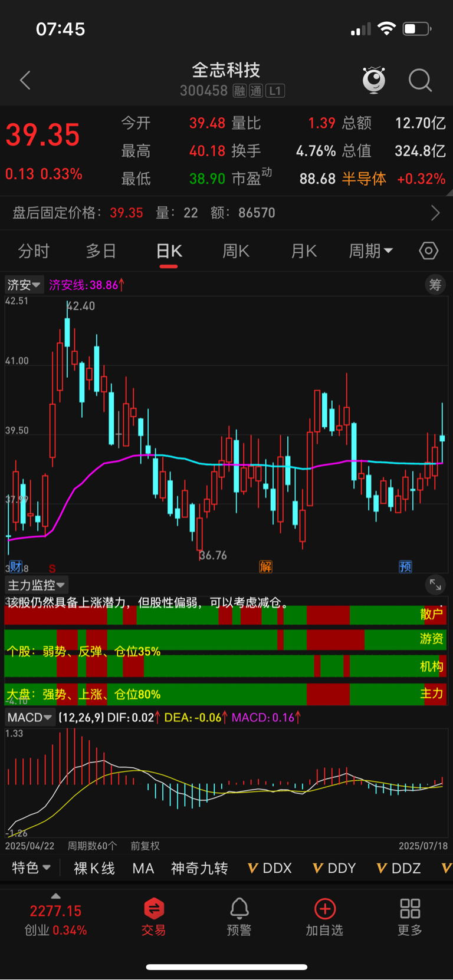453x980 pixels.
Task: Select DDX indicator
Action: (270, 868)
